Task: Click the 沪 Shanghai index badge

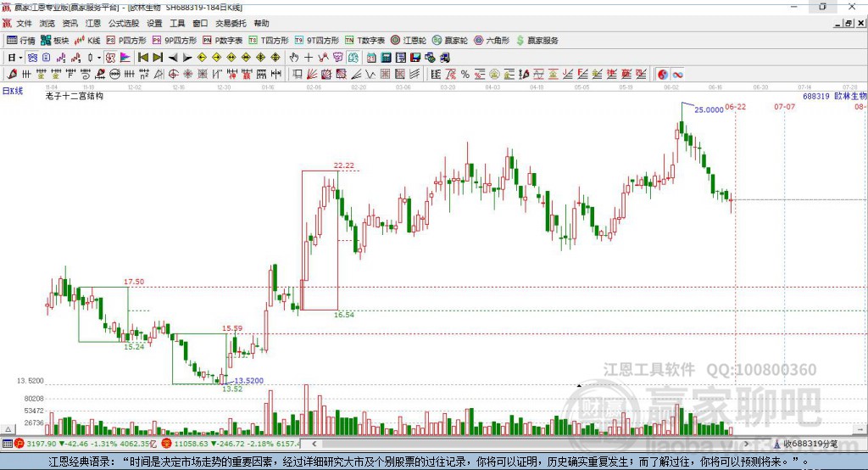Action: [19, 444]
